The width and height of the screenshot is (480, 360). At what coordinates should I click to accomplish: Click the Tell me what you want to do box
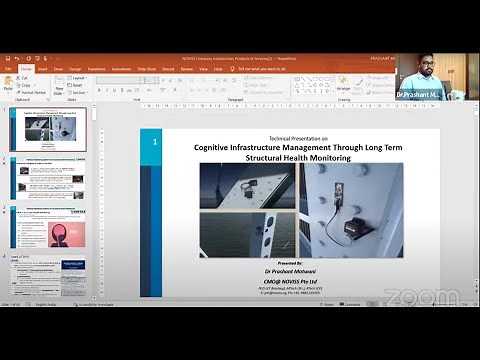pyautogui.click(x=262, y=69)
